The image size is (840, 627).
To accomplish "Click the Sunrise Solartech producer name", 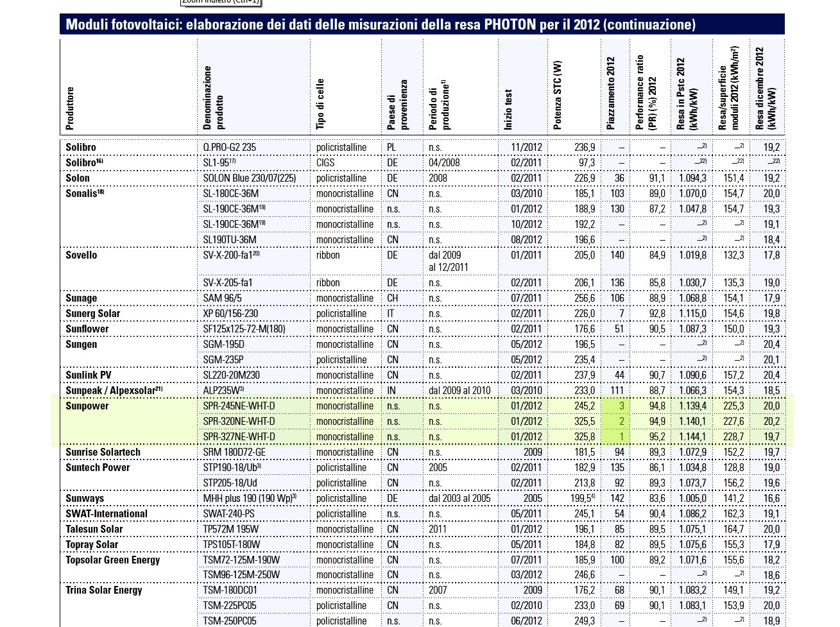I will [103, 452].
